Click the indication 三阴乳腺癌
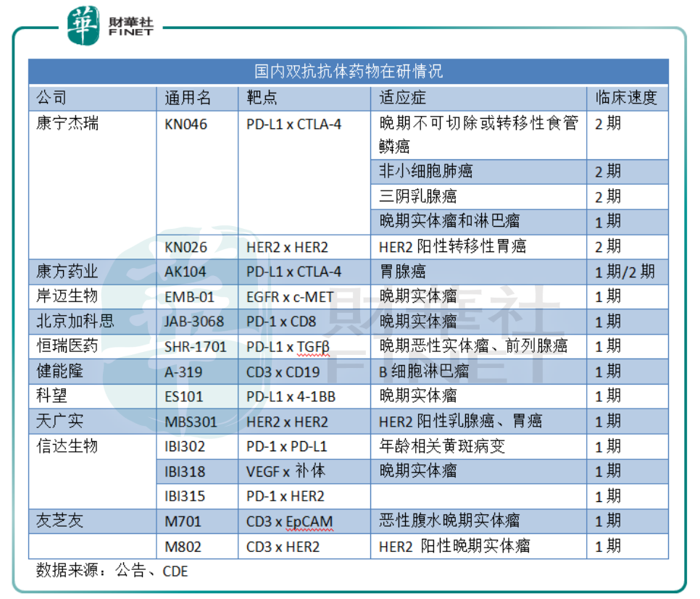This screenshot has height=599, width=700. [x=417, y=196]
